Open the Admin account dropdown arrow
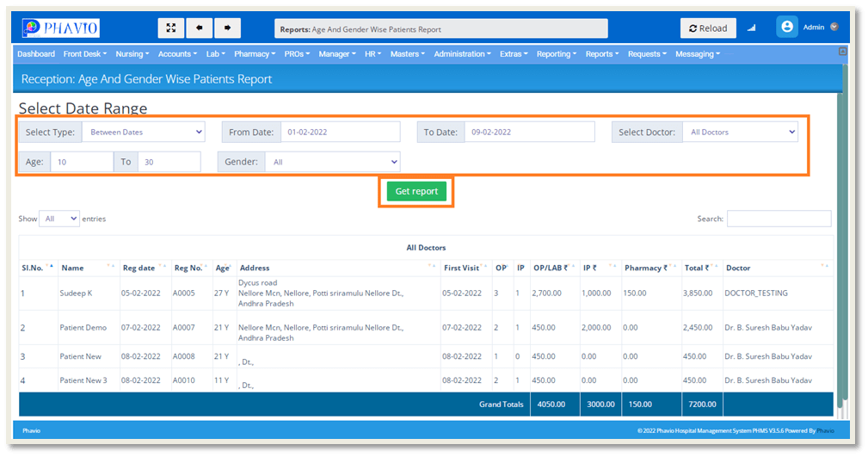This screenshot has width=868, height=457. pos(834,27)
